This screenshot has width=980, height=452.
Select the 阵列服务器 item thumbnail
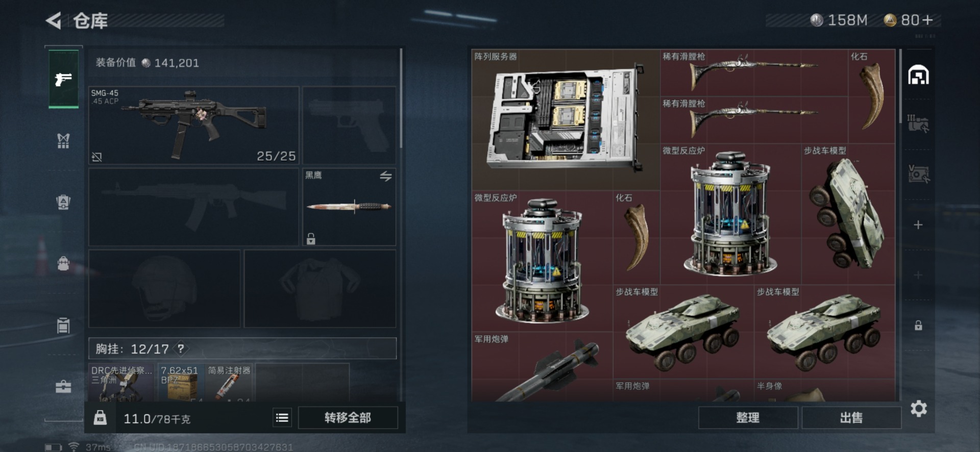pos(566,120)
